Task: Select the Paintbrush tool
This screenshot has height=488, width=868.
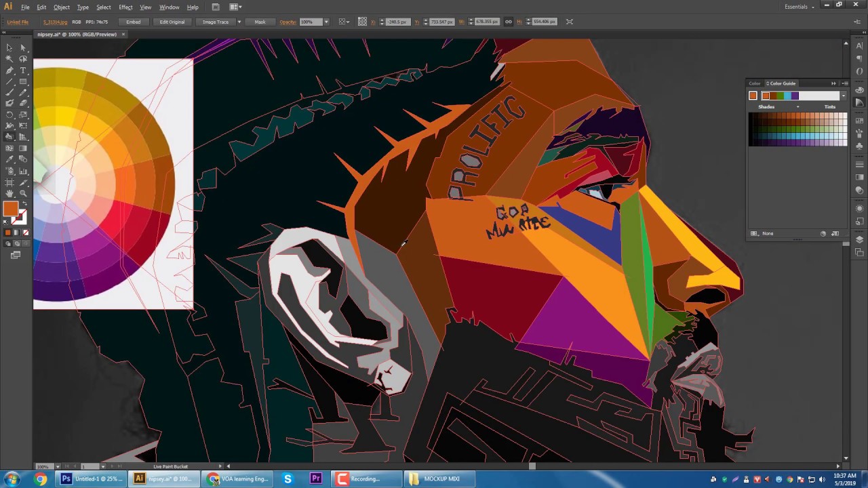Action: click(x=9, y=92)
